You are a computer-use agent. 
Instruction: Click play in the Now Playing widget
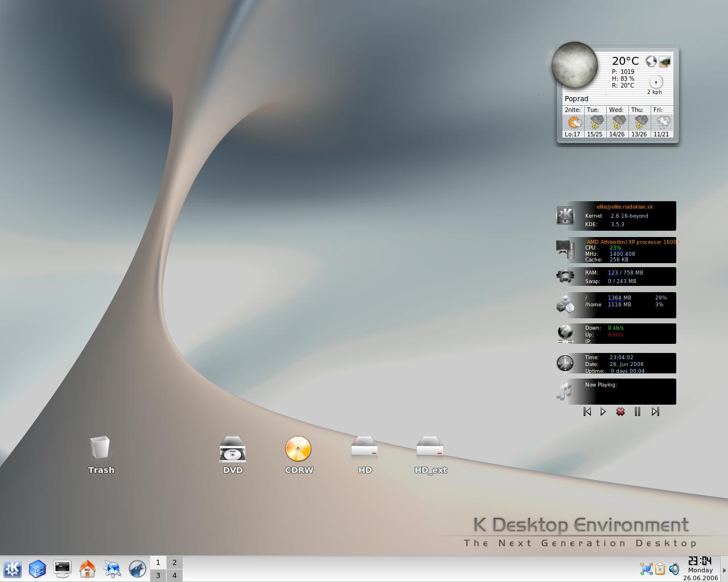[x=603, y=411]
